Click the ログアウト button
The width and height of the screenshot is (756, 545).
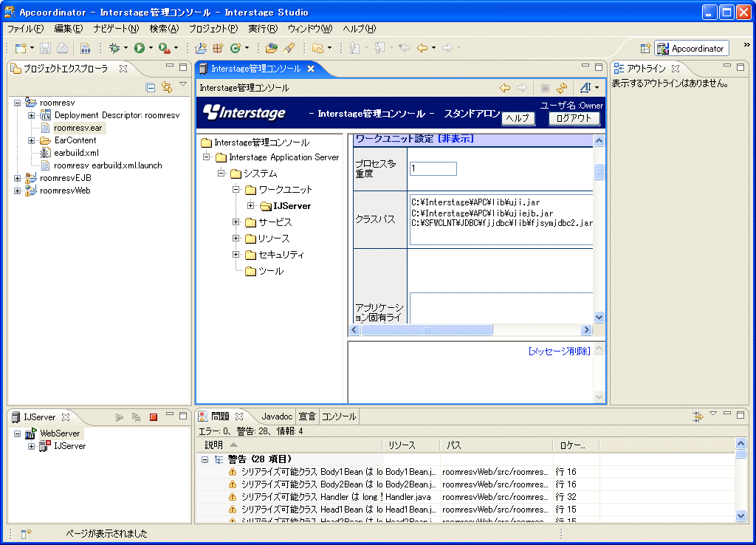coord(574,118)
